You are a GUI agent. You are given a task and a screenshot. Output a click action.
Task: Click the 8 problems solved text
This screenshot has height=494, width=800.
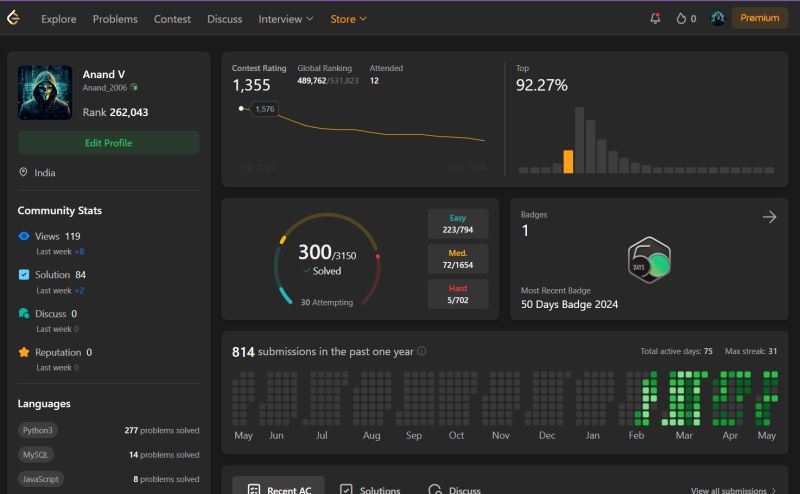point(166,479)
